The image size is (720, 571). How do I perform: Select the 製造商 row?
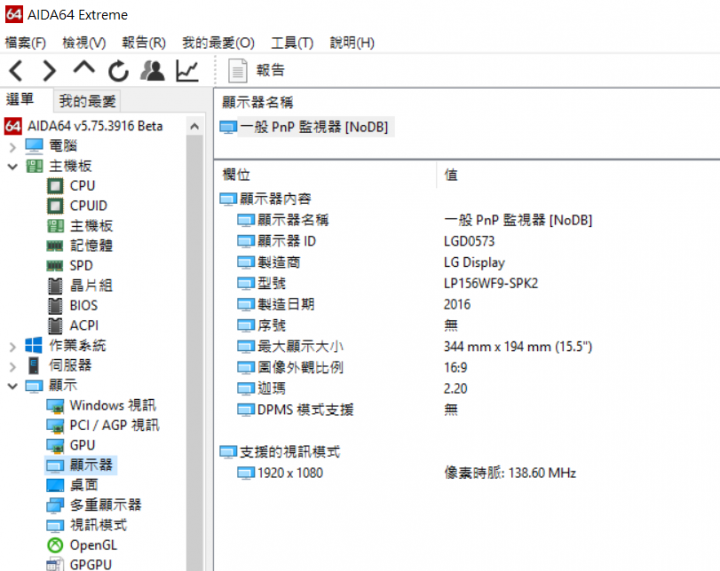pyautogui.click(x=269, y=262)
